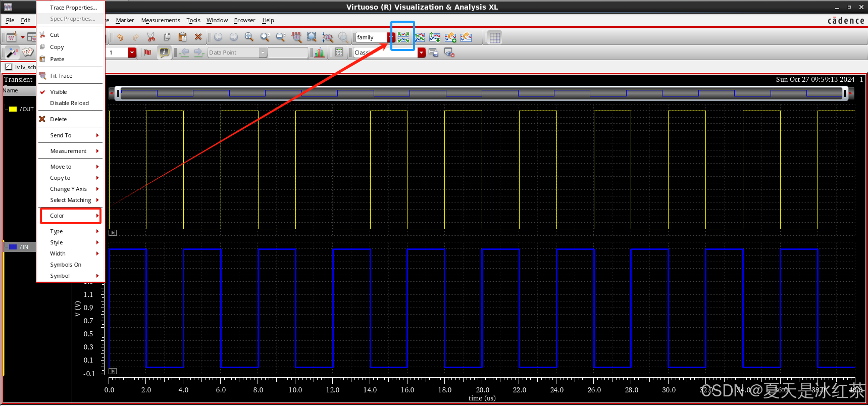Click the save workspace icon
The image size is (868, 406).
coord(433,53)
